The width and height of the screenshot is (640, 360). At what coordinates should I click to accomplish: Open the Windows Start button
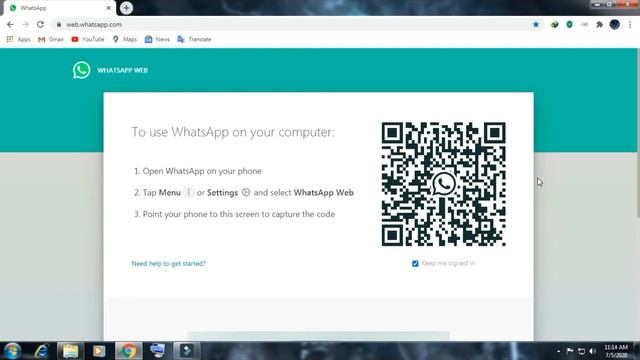[x=12, y=351]
